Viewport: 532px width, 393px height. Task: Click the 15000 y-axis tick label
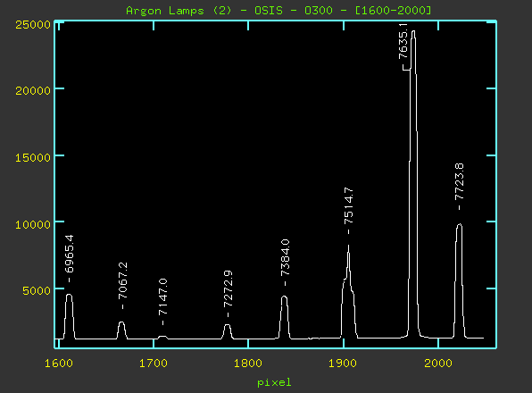pos(33,157)
